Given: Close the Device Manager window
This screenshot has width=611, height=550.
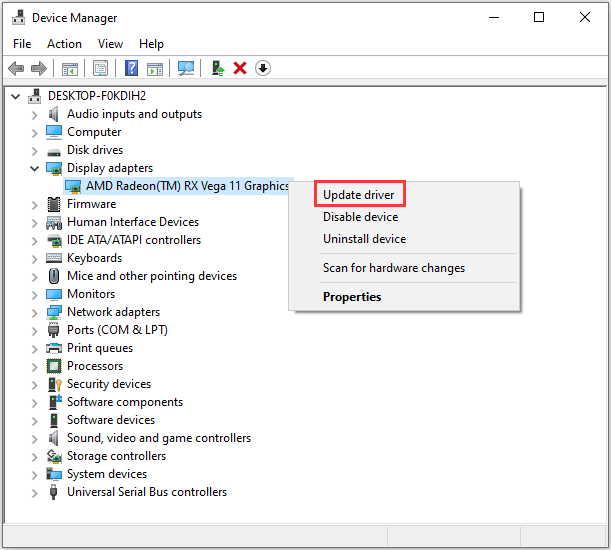Looking at the screenshot, I should pyautogui.click(x=585, y=18).
